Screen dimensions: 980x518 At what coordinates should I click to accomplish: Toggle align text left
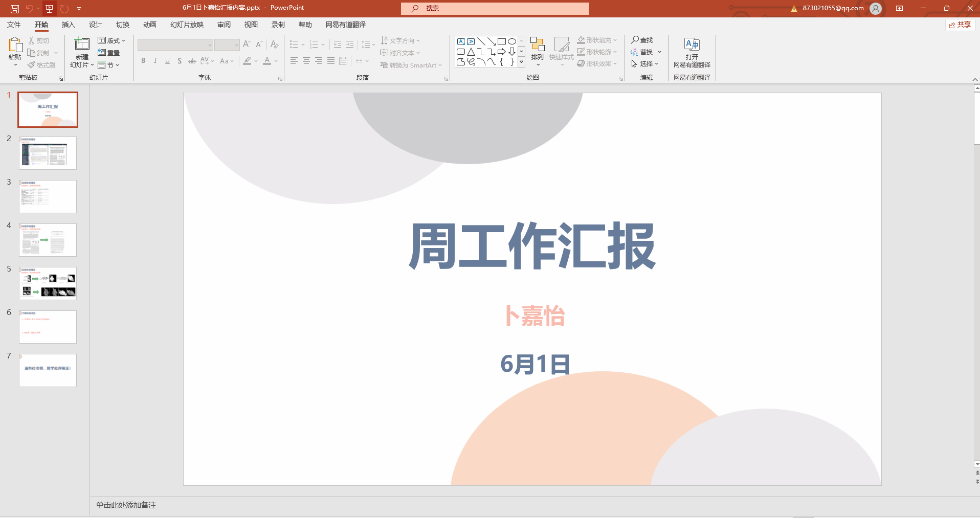(294, 61)
